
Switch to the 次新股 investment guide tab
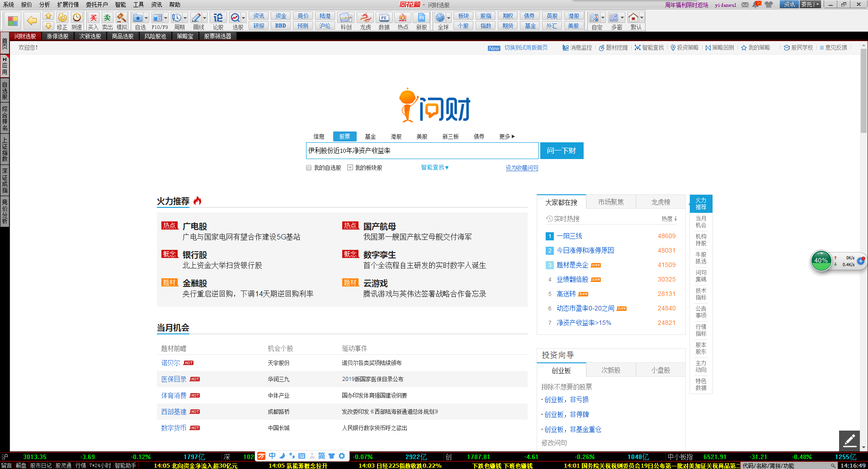tap(611, 370)
